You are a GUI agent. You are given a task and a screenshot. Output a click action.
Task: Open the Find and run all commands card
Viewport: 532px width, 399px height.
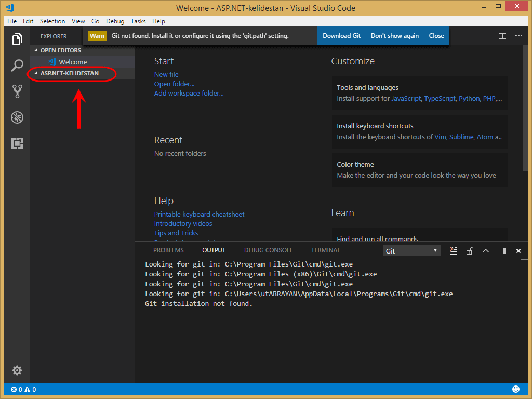(419, 236)
